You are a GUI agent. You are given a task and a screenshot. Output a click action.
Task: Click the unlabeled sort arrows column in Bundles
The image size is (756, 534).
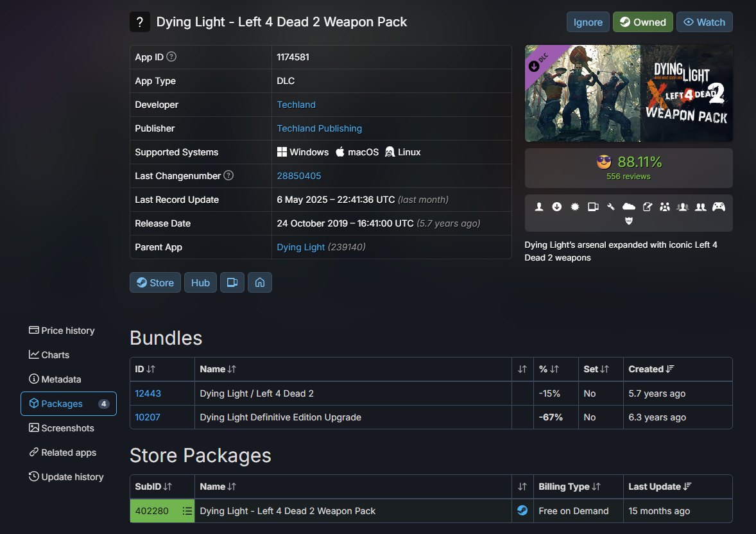[x=522, y=369]
